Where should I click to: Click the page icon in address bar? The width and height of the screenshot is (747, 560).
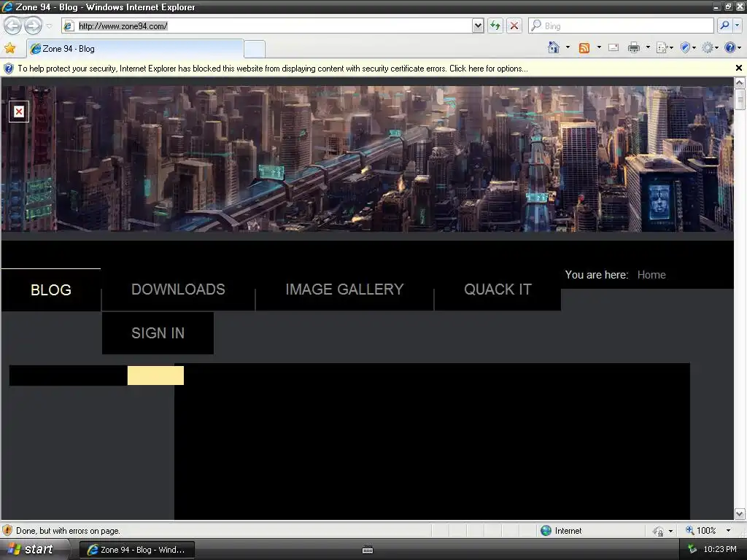tap(69, 26)
